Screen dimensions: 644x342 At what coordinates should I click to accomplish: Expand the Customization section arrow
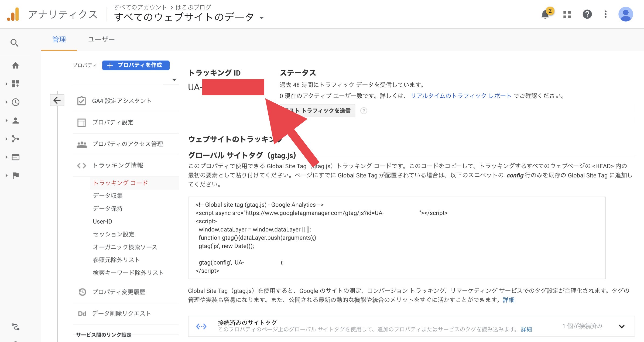tap(6, 84)
